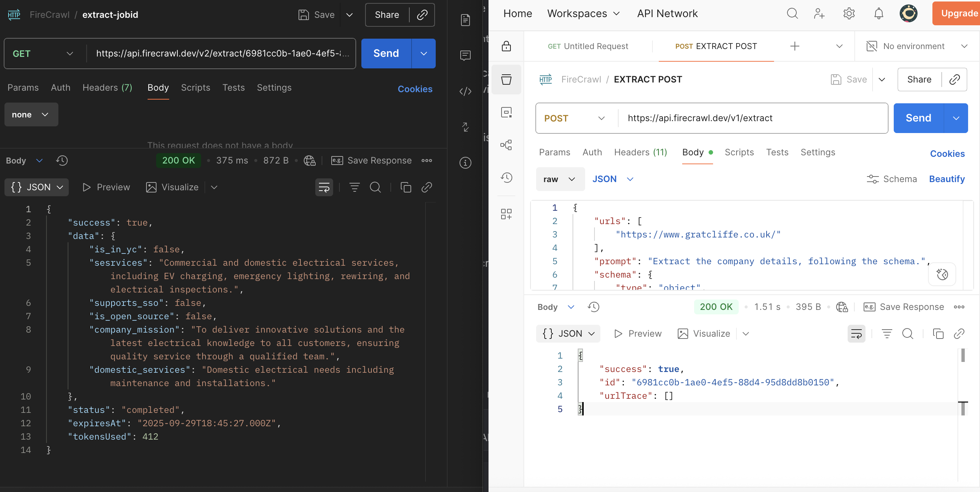Open the POST method dropdown
The width and height of the screenshot is (980, 492).
point(574,118)
